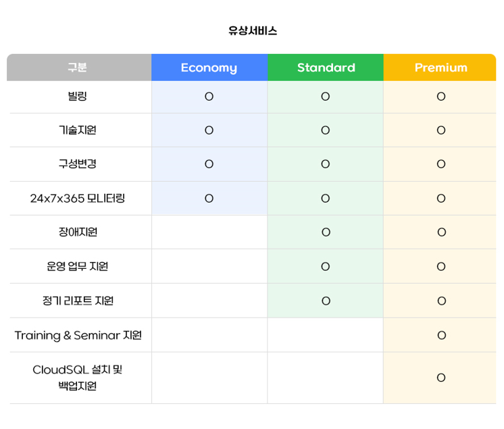Select the green Standard column header
504x429 pixels.
click(326, 68)
